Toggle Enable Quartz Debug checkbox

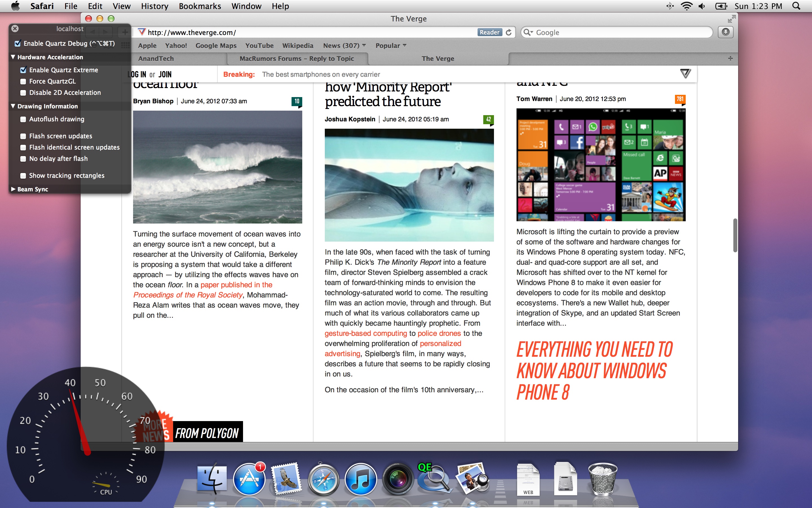(x=18, y=43)
